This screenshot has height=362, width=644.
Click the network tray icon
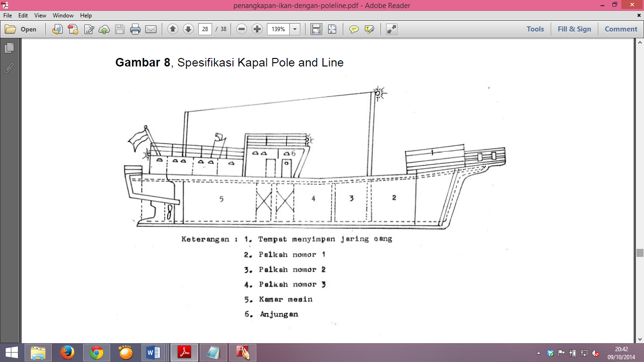click(584, 353)
